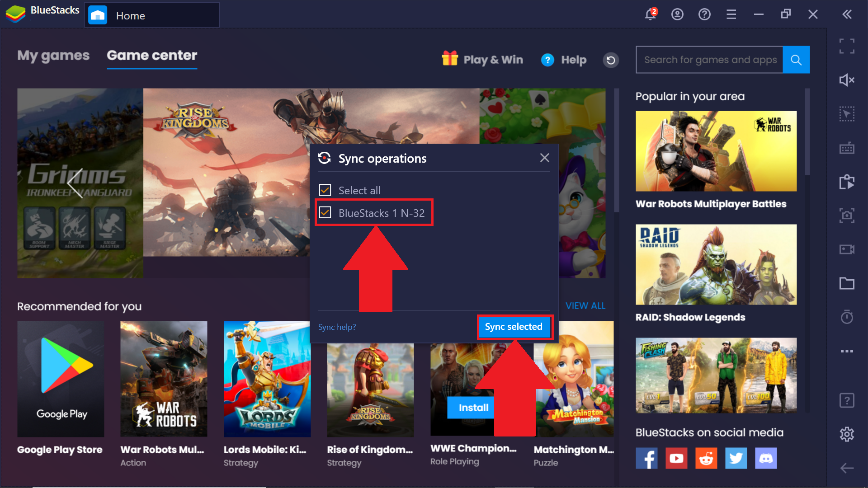Go to previous banner slide arrow

75,183
